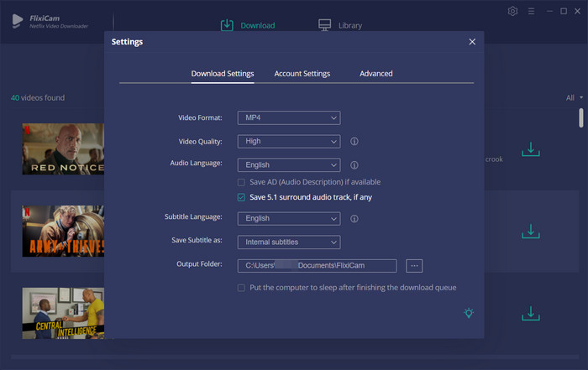The image size is (588, 370).
Task: Enable put computer to sleep option
Action: pos(242,288)
